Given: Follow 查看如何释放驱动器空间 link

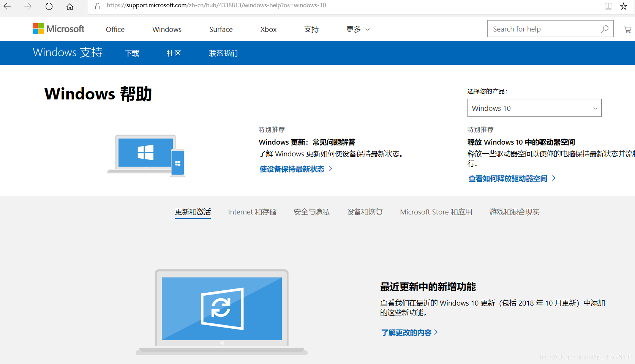Looking at the screenshot, I should (x=512, y=178).
